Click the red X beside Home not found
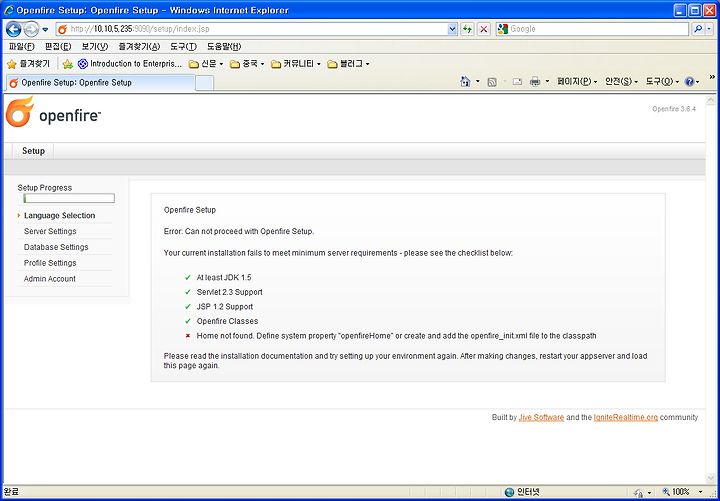The height and width of the screenshot is (501, 720). tap(187, 336)
